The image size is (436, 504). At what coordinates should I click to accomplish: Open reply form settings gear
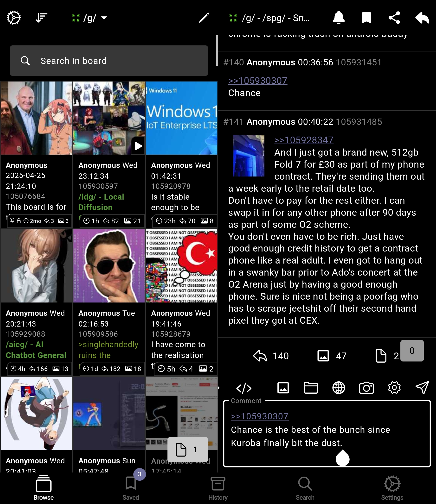tap(394, 388)
